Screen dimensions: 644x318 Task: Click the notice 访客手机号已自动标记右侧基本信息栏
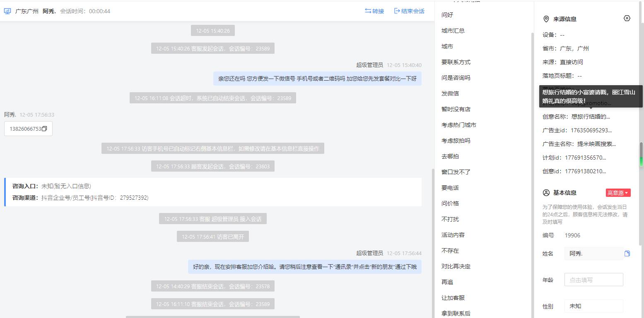tap(213, 148)
